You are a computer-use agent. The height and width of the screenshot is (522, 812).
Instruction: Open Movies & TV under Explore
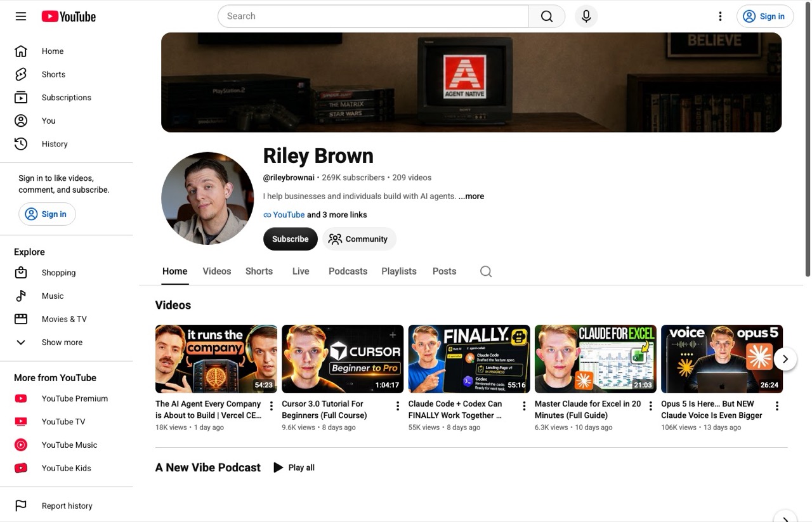click(x=67, y=319)
